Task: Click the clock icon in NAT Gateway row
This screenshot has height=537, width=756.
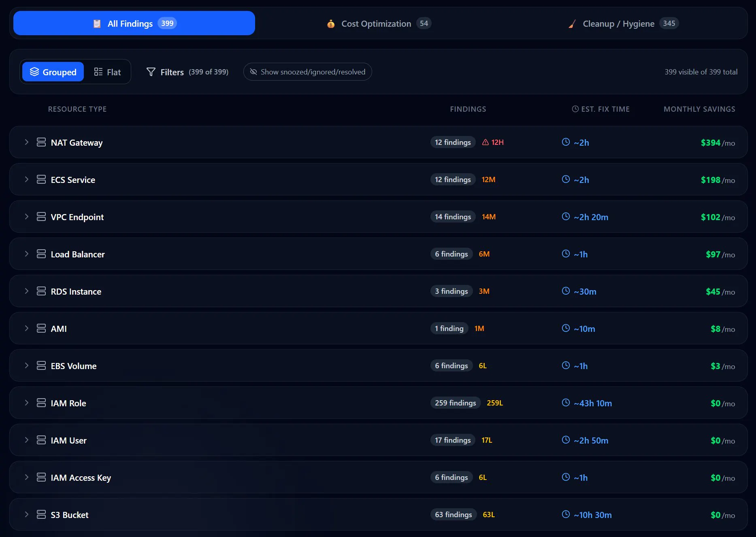Action: click(x=566, y=142)
